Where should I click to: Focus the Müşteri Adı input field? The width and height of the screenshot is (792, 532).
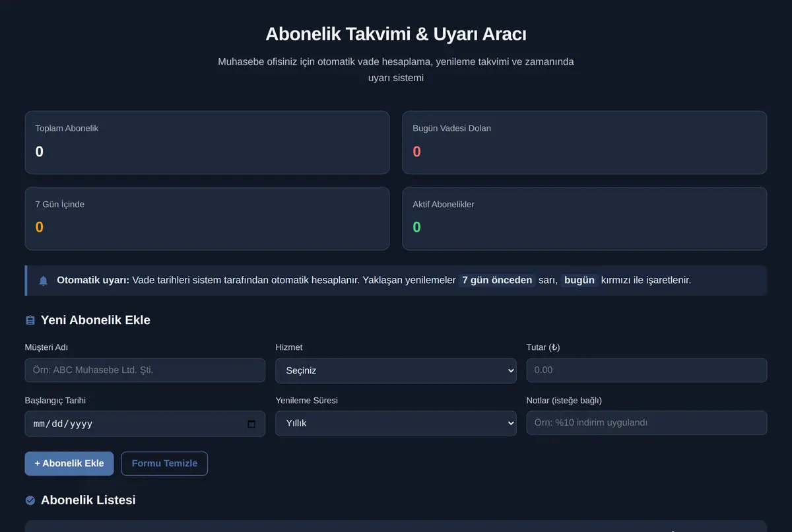tap(145, 370)
